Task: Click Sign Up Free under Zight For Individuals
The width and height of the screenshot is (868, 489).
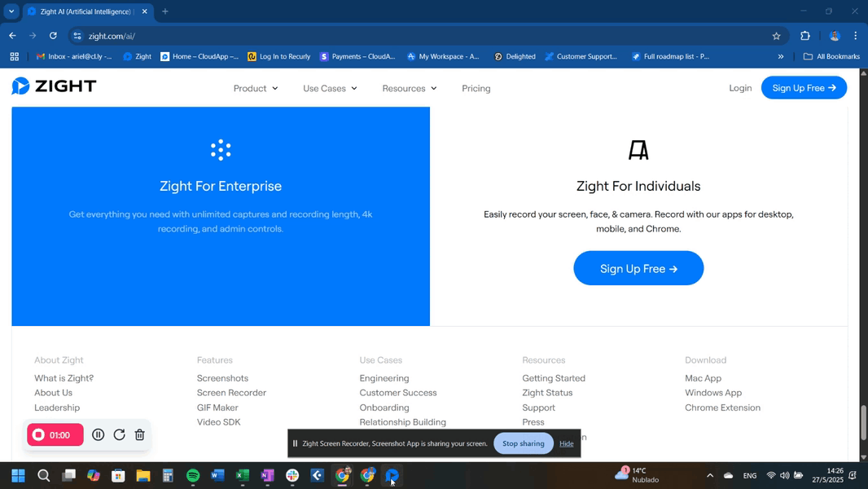Action: [638, 269]
